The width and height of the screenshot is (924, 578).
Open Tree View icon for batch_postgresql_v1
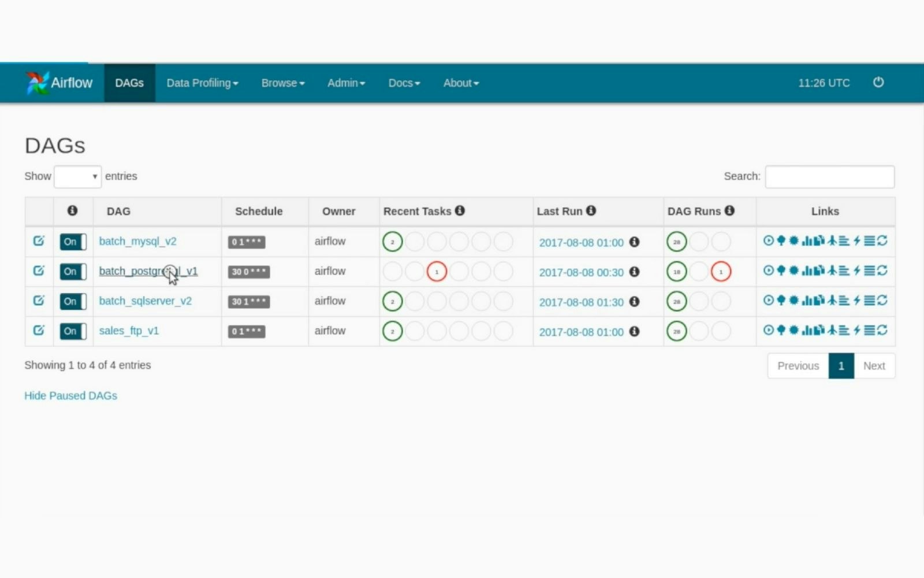click(781, 271)
